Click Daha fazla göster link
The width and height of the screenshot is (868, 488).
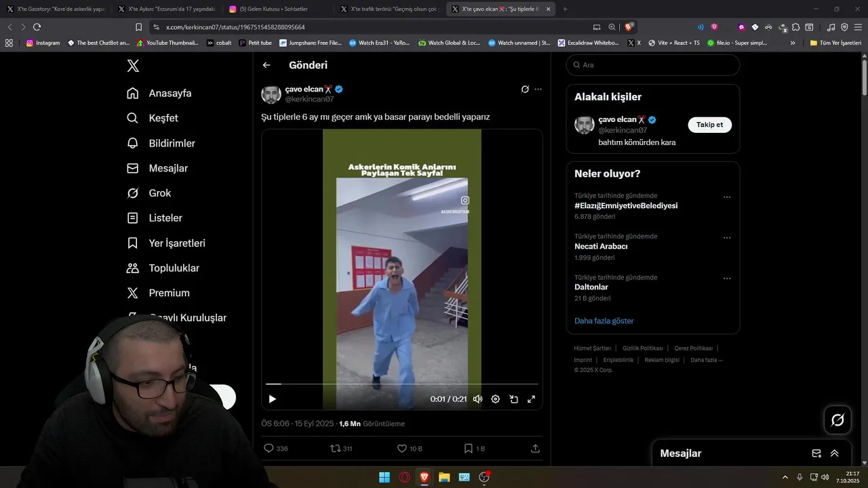604,321
